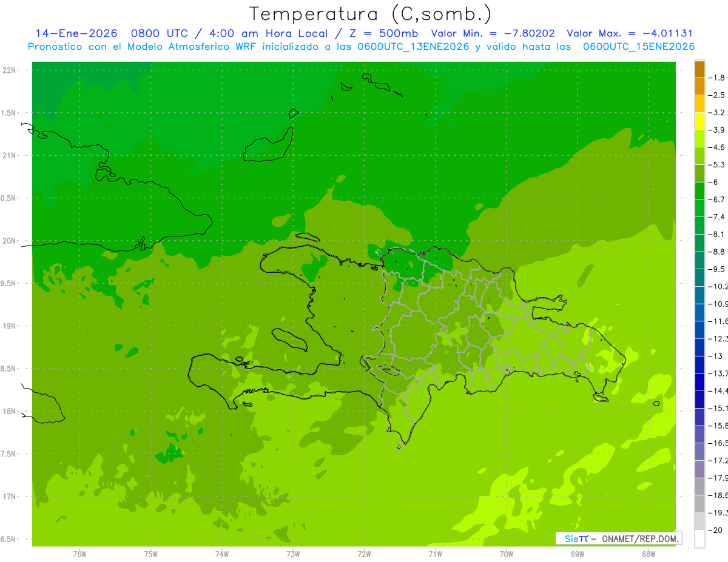Click the 73W longitude axis label
Viewport: 728px width, 562px height.
(x=293, y=554)
